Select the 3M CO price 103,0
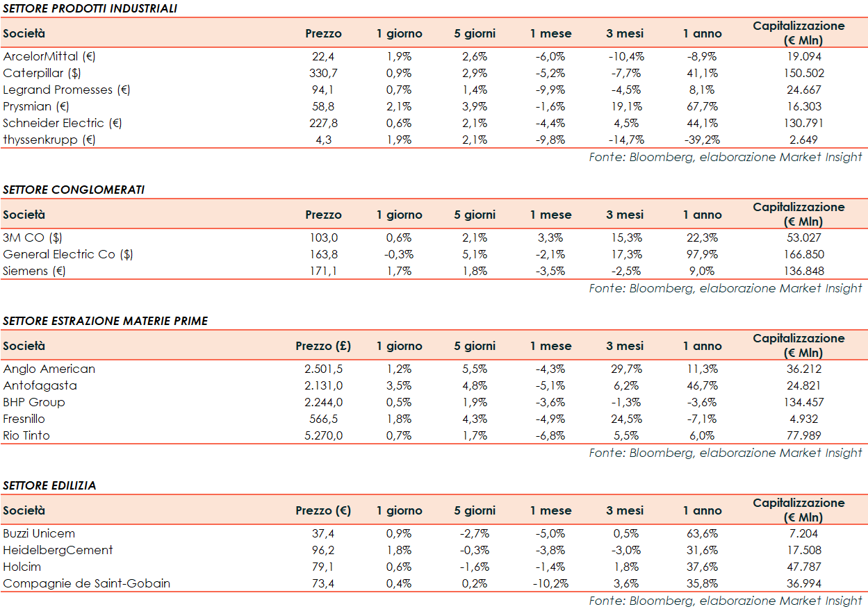 pos(323,238)
